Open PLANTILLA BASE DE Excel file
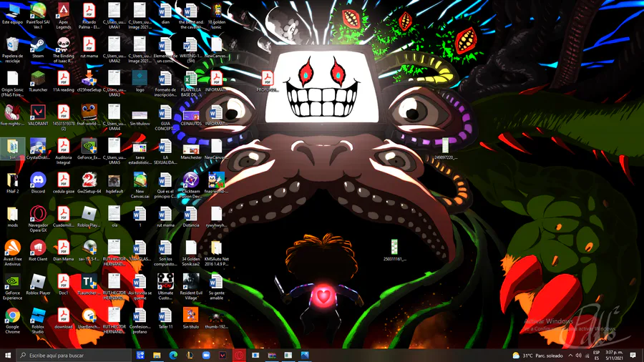Viewport: 644px width, 362px height. coord(191,84)
